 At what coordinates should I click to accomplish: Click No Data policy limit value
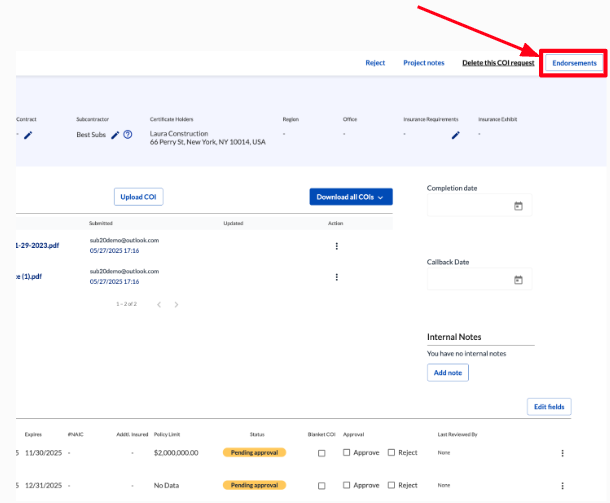point(167,485)
